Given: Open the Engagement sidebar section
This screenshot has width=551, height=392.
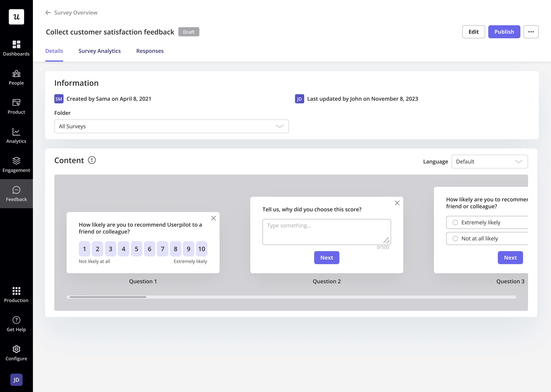Looking at the screenshot, I should [x=16, y=165].
